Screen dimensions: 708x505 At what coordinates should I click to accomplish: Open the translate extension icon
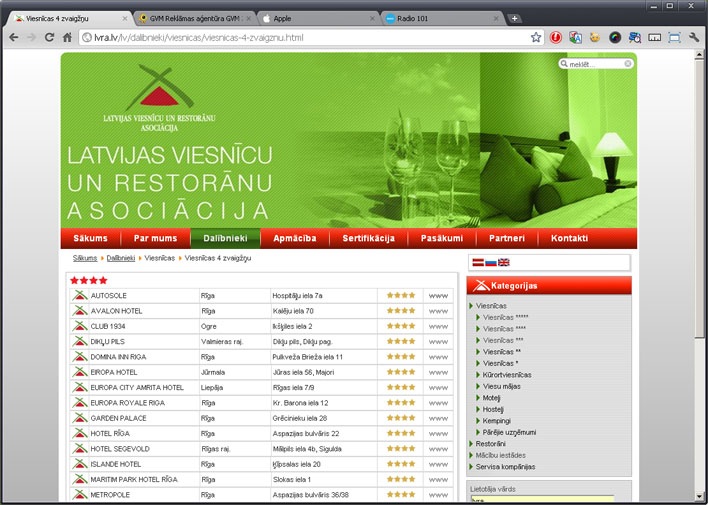(575, 37)
